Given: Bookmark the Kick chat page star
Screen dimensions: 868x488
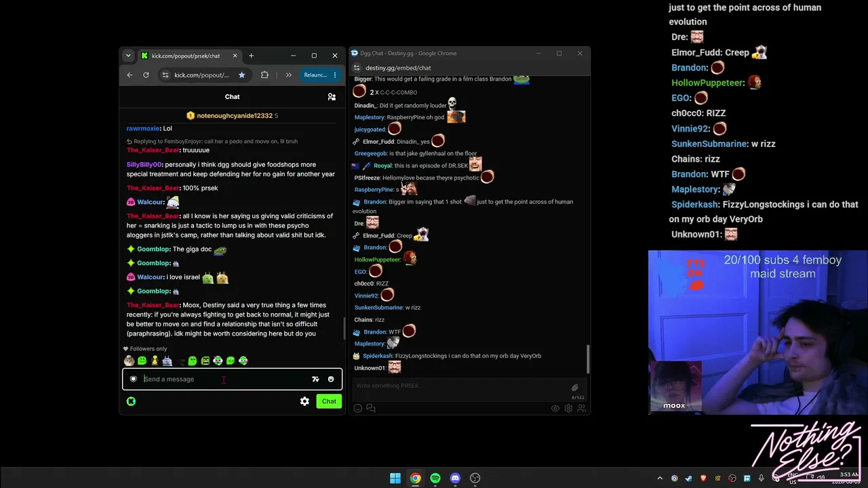Looking at the screenshot, I should pos(241,75).
